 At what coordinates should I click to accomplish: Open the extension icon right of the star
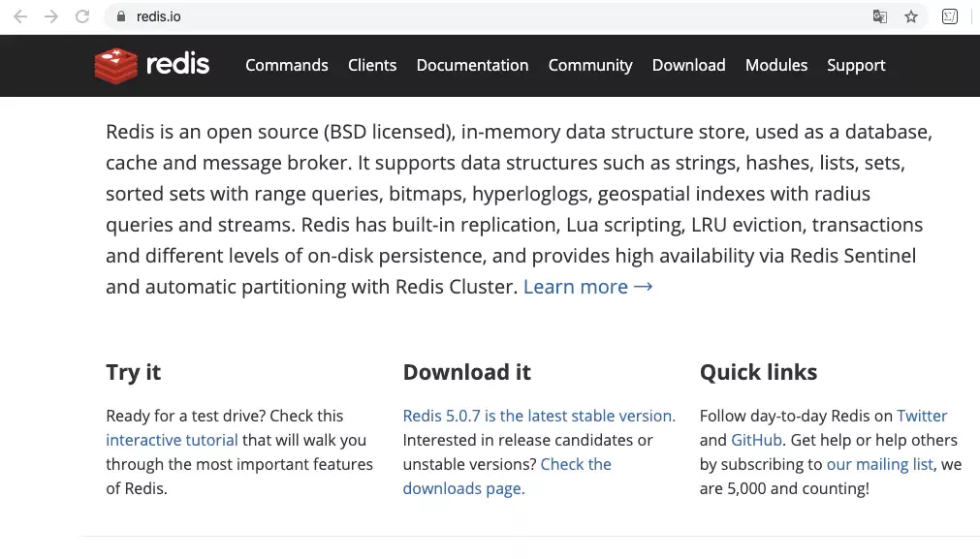[950, 16]
